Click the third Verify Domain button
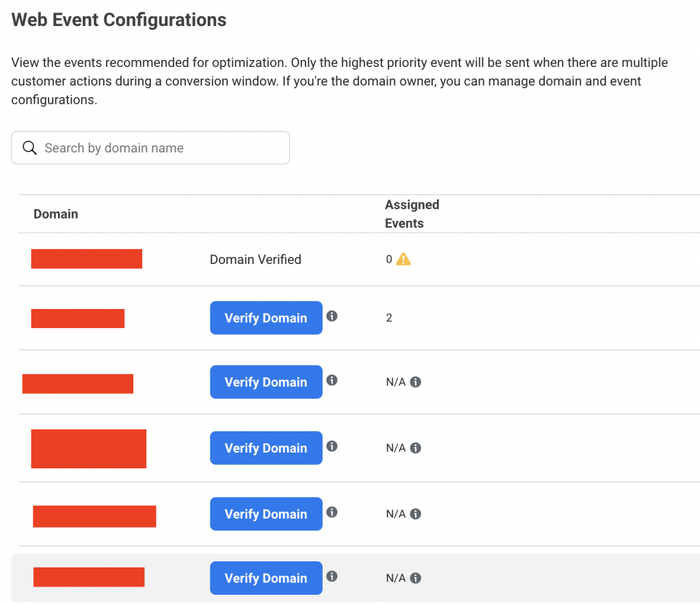 266,448
